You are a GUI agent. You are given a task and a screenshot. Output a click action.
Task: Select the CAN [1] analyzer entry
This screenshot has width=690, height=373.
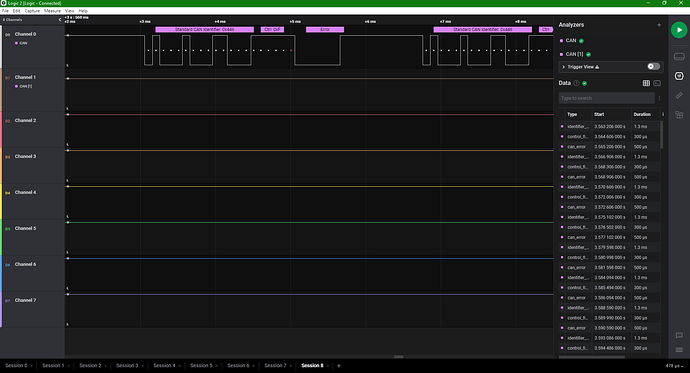[x=574, y=54]
